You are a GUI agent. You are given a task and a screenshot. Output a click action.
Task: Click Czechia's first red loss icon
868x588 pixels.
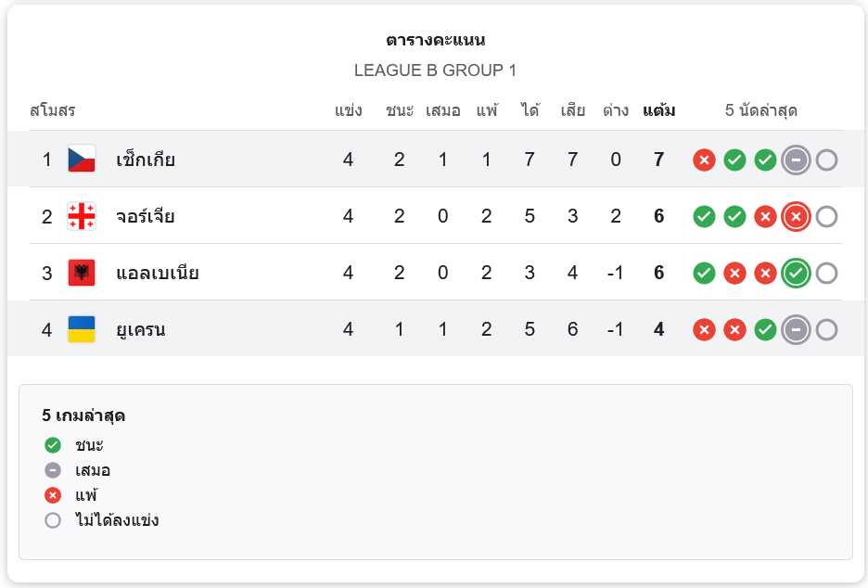(x=705, y=160)
